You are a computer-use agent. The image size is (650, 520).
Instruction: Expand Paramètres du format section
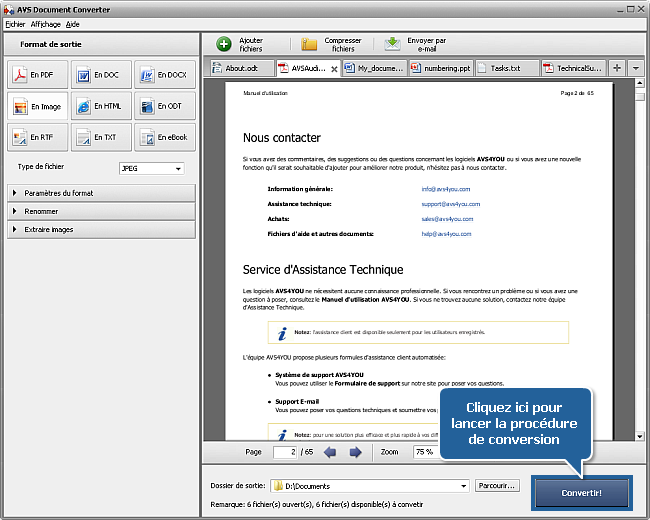click(x=101, y=193)
